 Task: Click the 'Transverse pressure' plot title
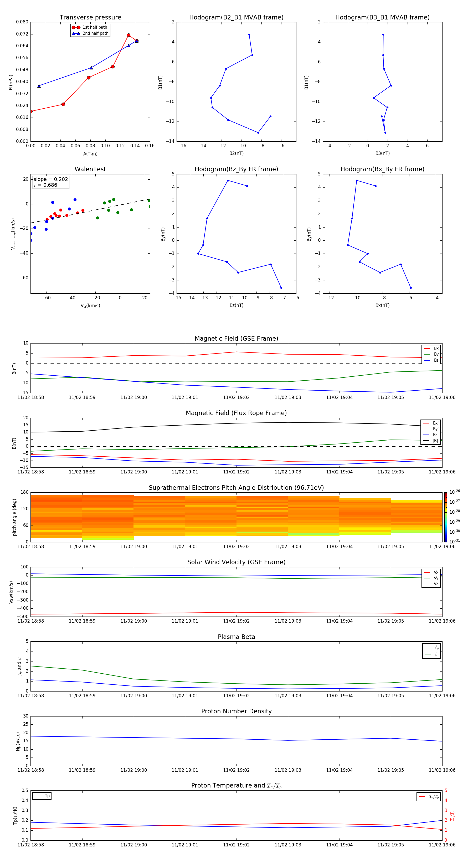(90, 17)
